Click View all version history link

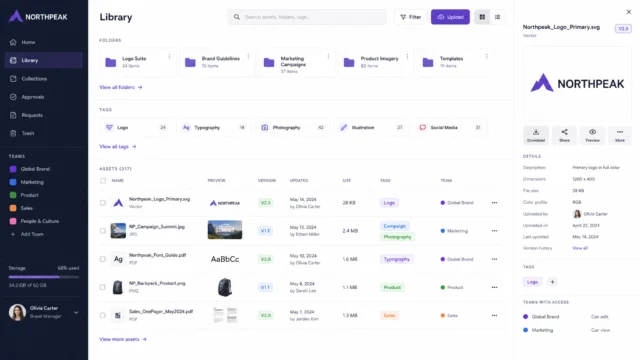click(x=580, y=248)
